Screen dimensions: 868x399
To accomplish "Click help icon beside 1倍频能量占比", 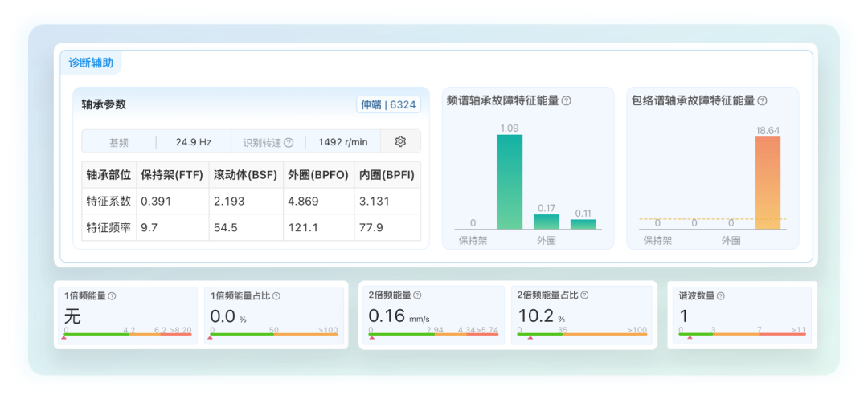I will 276,296.
